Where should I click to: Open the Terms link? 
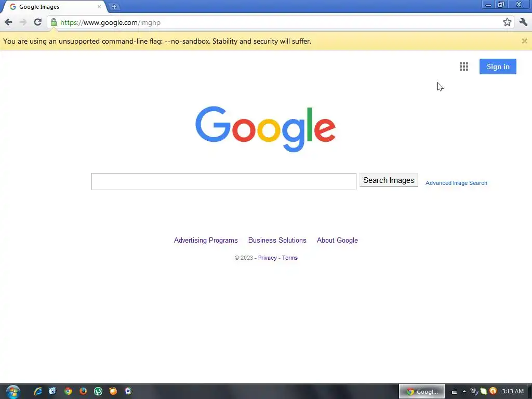[x=290, y=258]
